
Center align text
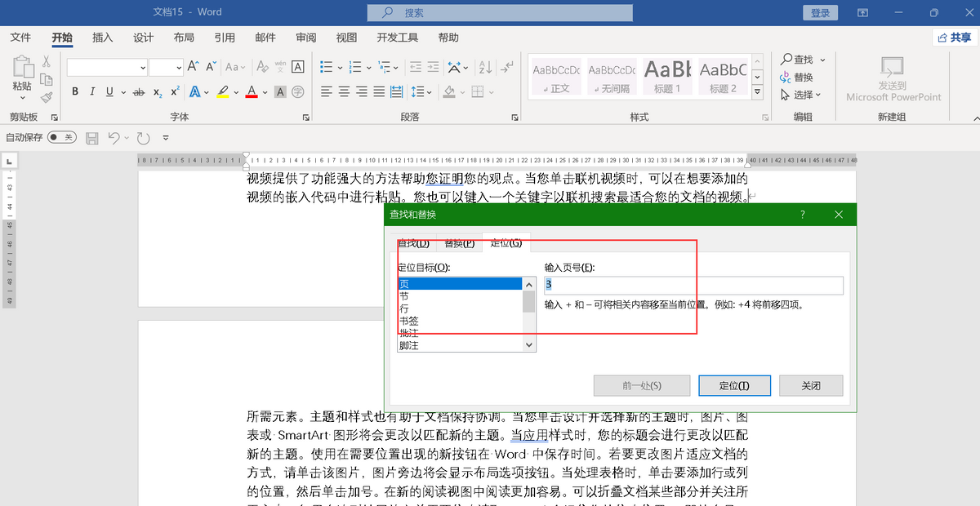tap(345, 91)
